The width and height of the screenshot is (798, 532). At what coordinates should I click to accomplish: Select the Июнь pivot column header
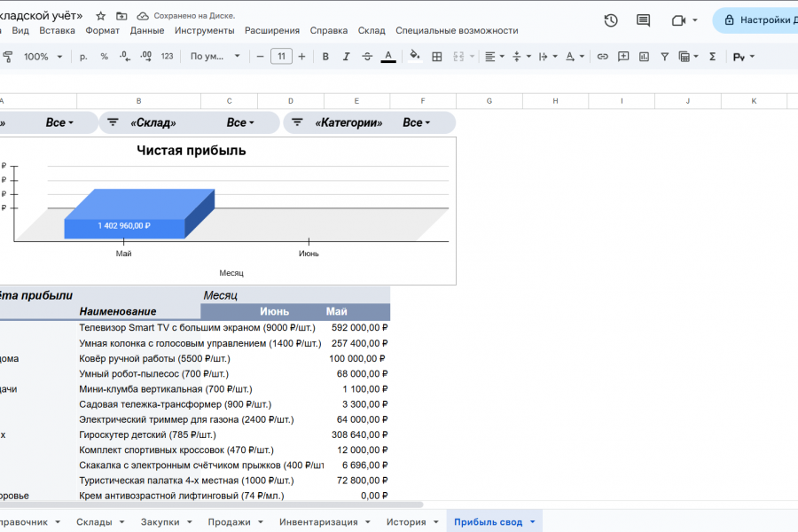pyautogui.click(x=274, y=311)
